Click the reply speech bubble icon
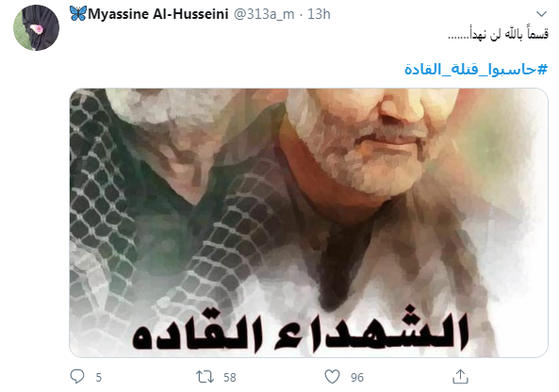This screenshot has width=559, height=392. tap(77, 376)
